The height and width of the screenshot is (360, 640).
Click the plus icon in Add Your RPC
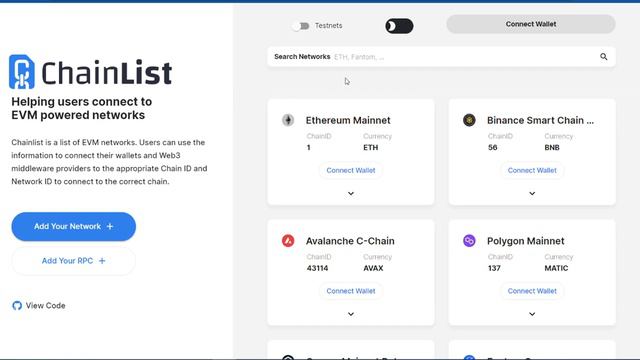click(x=102, y=261)
